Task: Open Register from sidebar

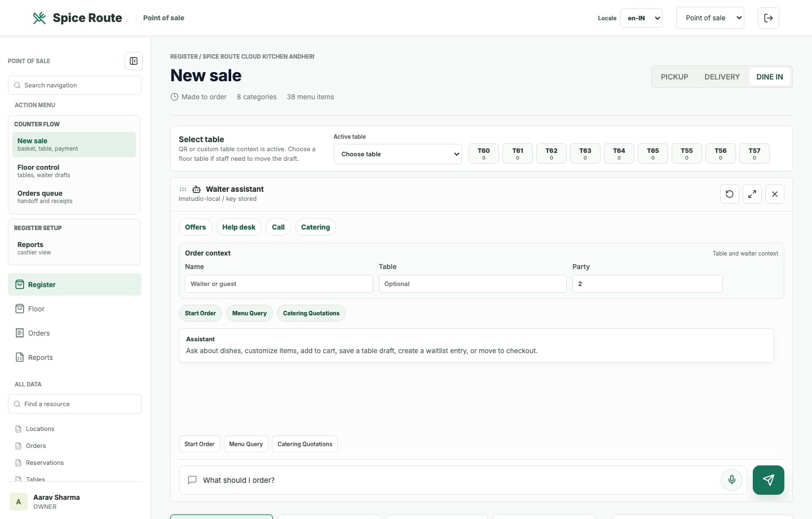Action: (74, 284)
